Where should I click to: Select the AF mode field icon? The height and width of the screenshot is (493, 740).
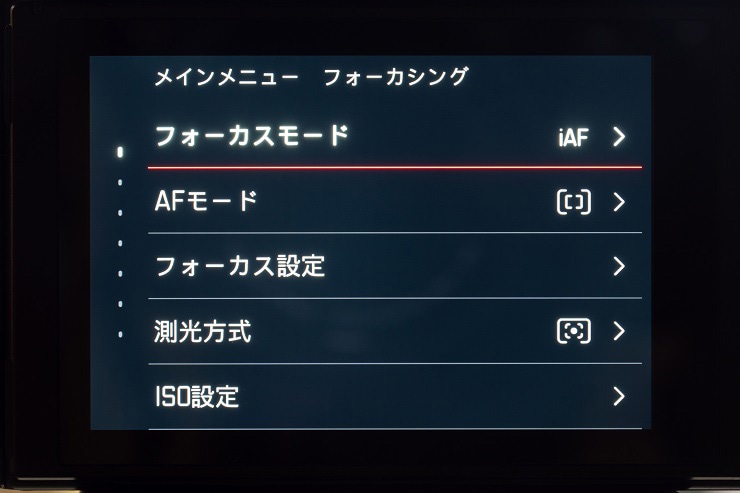point(573,202)
